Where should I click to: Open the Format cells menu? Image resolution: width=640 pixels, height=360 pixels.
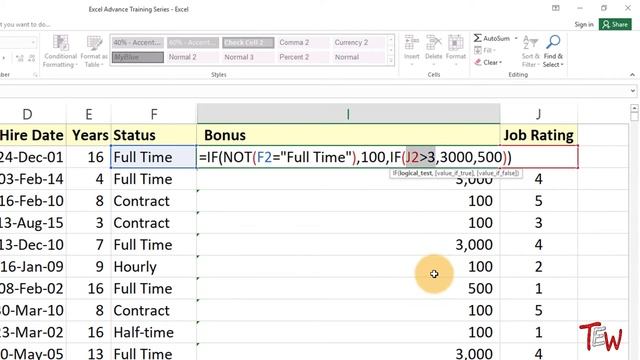(456, 51)
